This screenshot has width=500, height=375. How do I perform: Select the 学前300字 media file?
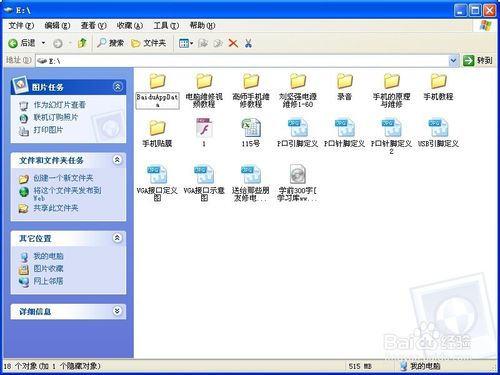pos(297,183)
